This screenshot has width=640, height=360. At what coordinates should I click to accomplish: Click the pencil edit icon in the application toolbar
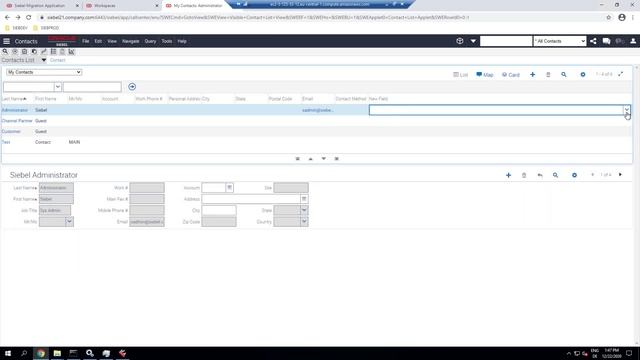pyautogui.click(x=44, y=52)
